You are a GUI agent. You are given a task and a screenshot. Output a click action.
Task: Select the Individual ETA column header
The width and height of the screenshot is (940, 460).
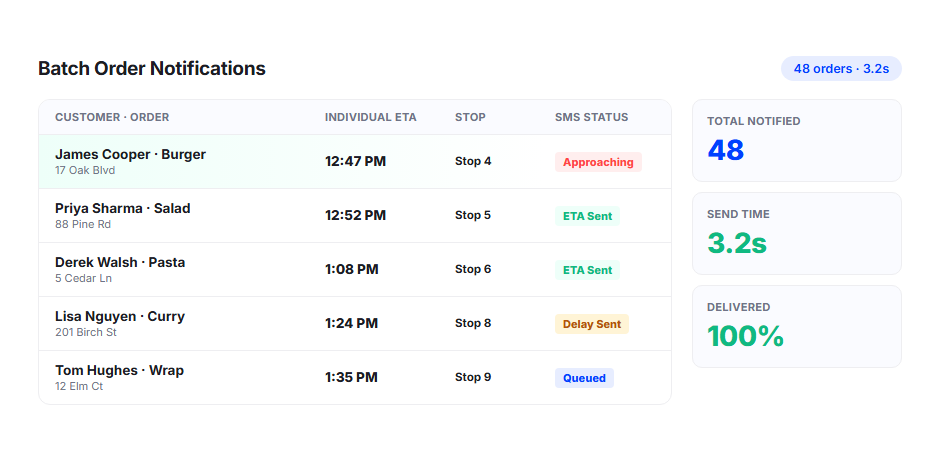(x=370, y=117)
